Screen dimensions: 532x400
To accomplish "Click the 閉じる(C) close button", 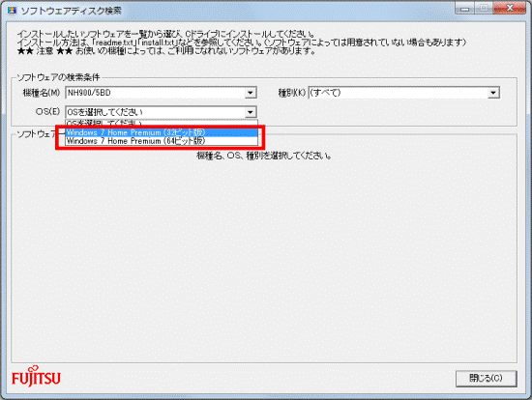I will [486, 378].
